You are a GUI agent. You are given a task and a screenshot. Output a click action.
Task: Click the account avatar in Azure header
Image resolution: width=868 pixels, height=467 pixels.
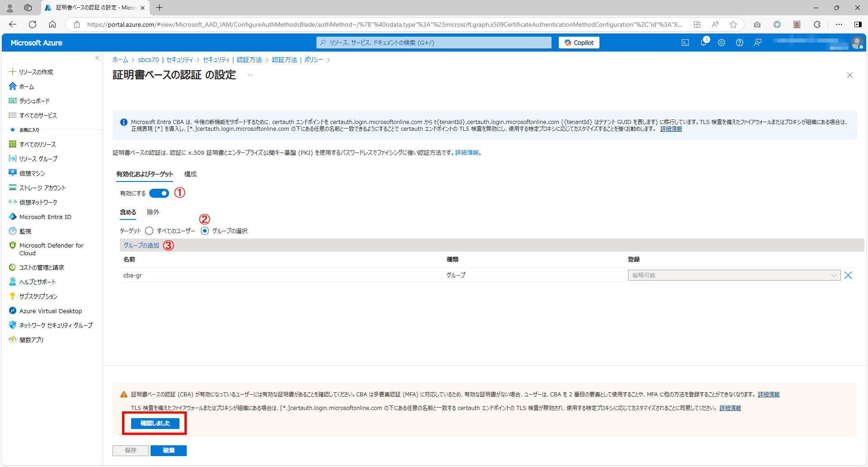(857, 43)
